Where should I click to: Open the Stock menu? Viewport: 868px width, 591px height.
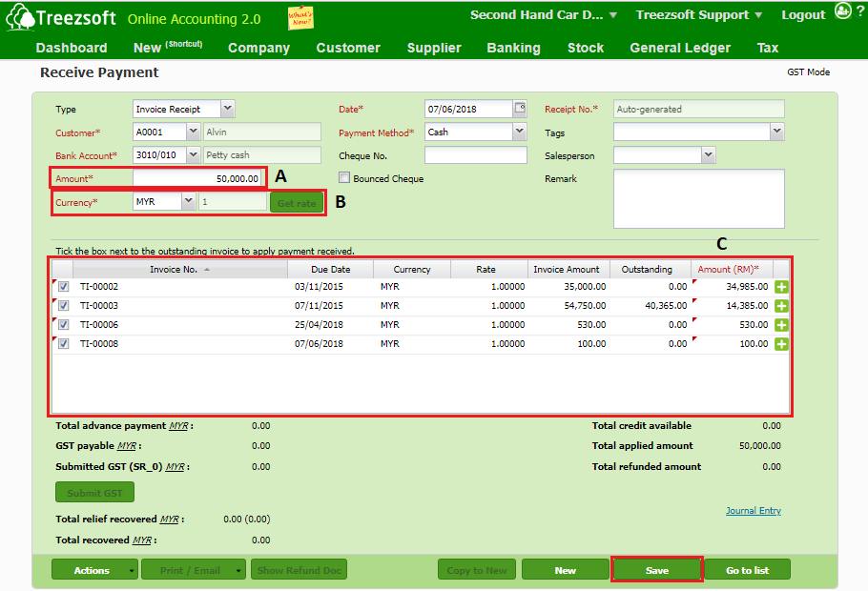(586, 49)
